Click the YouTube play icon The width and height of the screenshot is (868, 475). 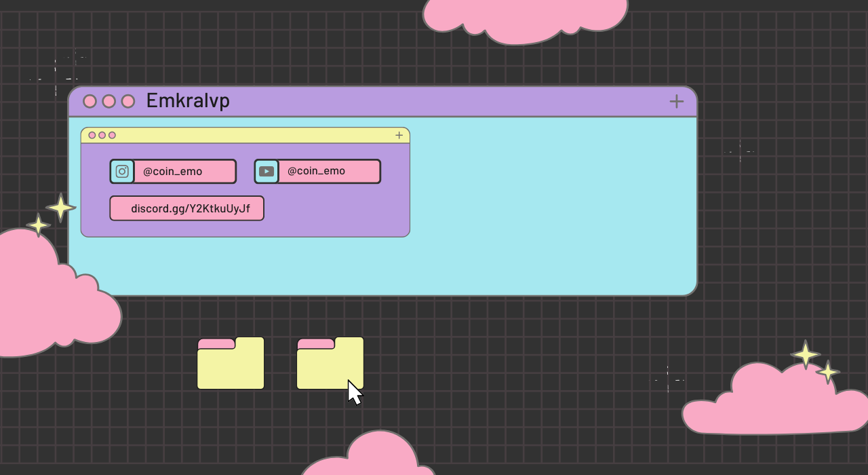(x=267, y=172)
